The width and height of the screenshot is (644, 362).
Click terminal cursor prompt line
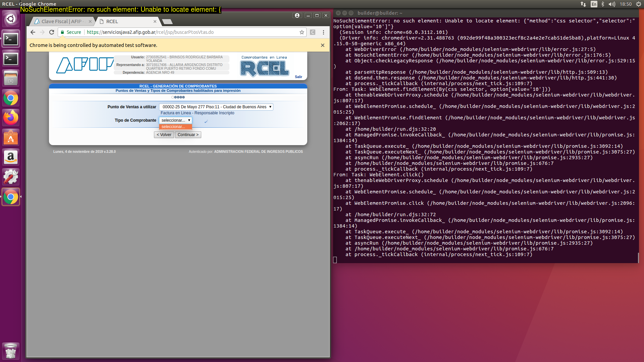point(335,260)
